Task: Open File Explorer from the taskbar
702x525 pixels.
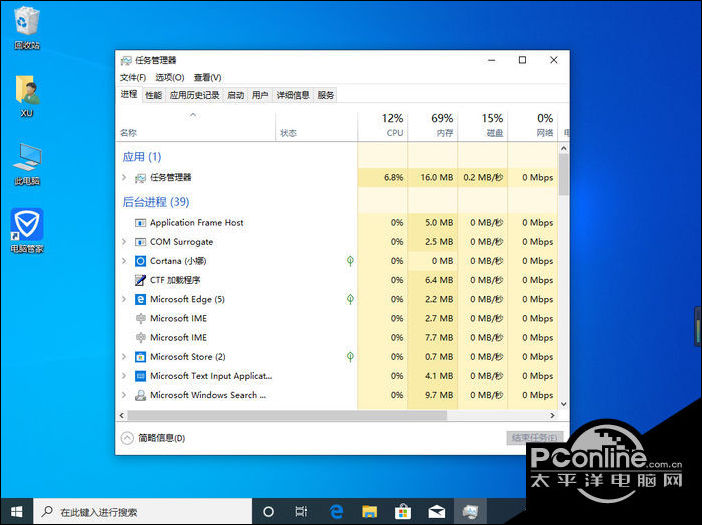Action: coord(370,512)
